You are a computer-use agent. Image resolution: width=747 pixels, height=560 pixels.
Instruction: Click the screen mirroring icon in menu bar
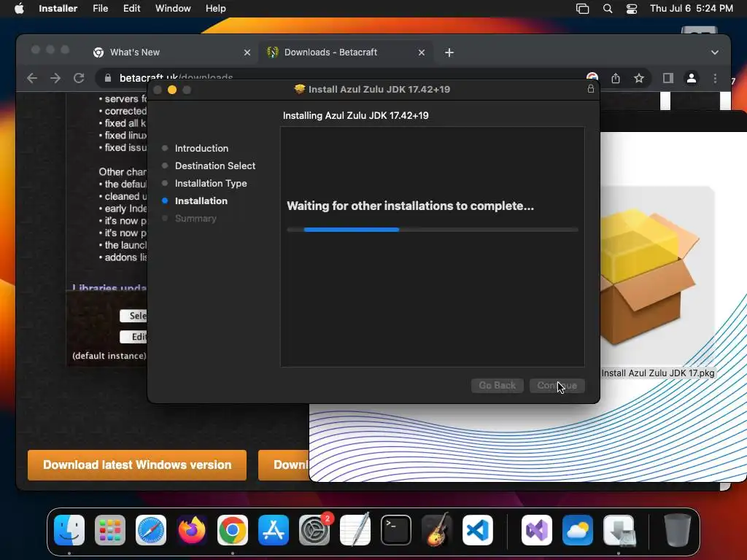(582, 9)
